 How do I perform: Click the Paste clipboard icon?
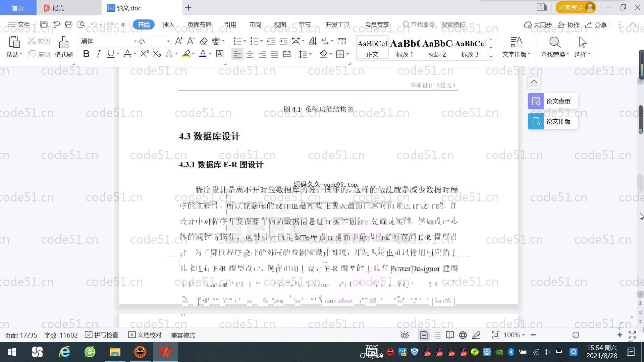pyautogui.click(x=14, y=42)
